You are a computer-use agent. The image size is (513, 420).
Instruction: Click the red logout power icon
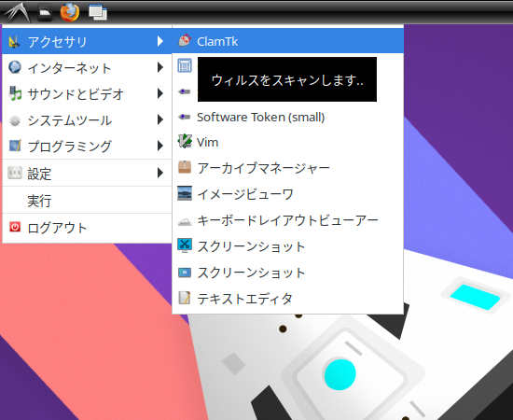pos(15,227)
